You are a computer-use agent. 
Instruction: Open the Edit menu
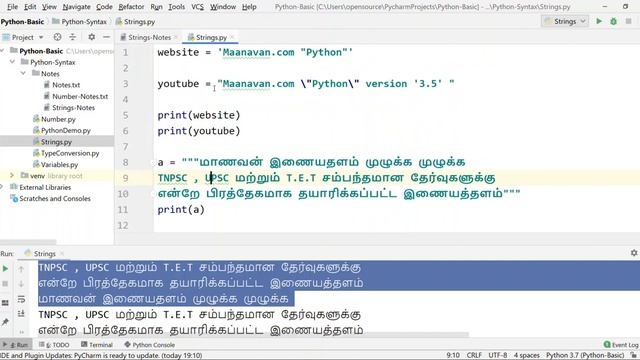tap(30, 7)
